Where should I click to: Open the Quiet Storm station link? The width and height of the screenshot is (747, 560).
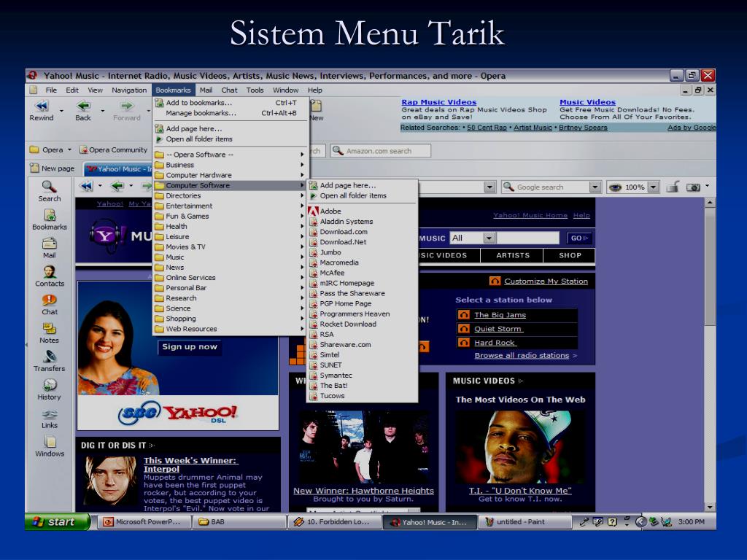coord(498,329)
